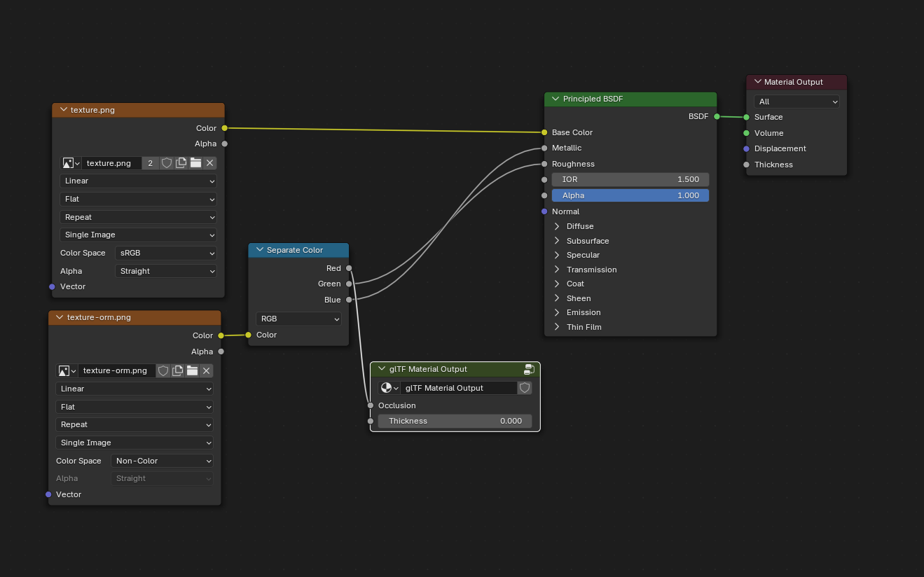This screenshot has height=577, width=924.
Task: Edit node group icon on glTF header
Action: [530, 369]
